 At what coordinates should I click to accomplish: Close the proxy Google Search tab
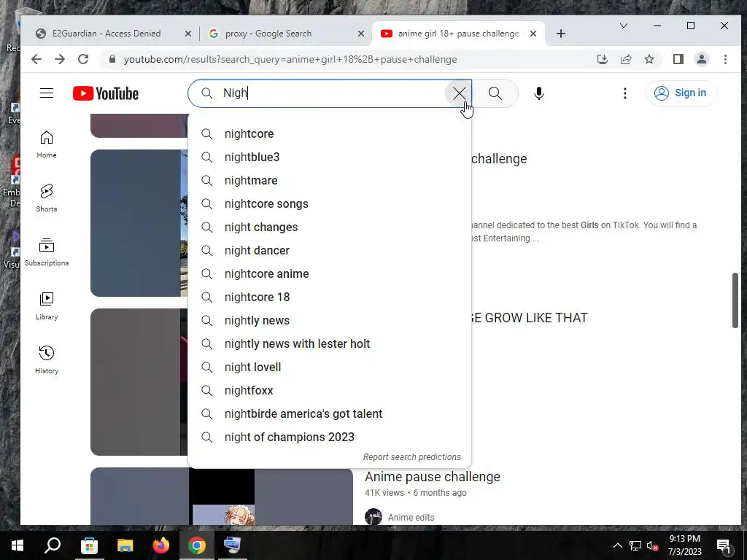pos(361,34)
